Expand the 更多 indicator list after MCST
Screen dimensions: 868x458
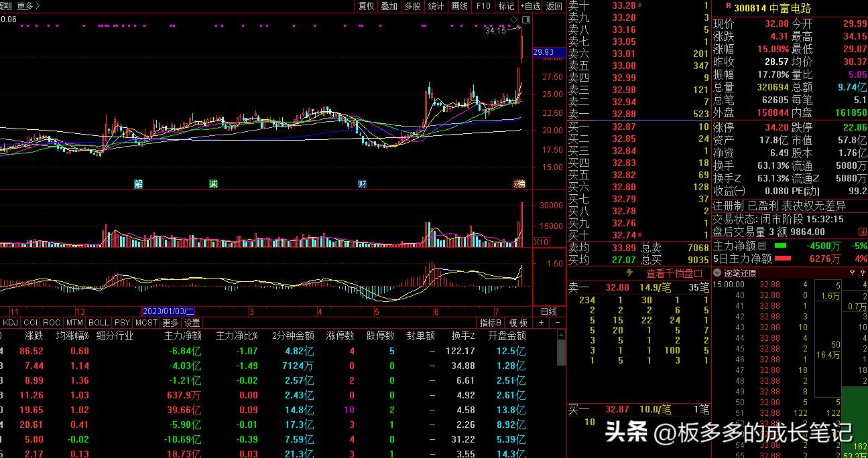point(171,322)
